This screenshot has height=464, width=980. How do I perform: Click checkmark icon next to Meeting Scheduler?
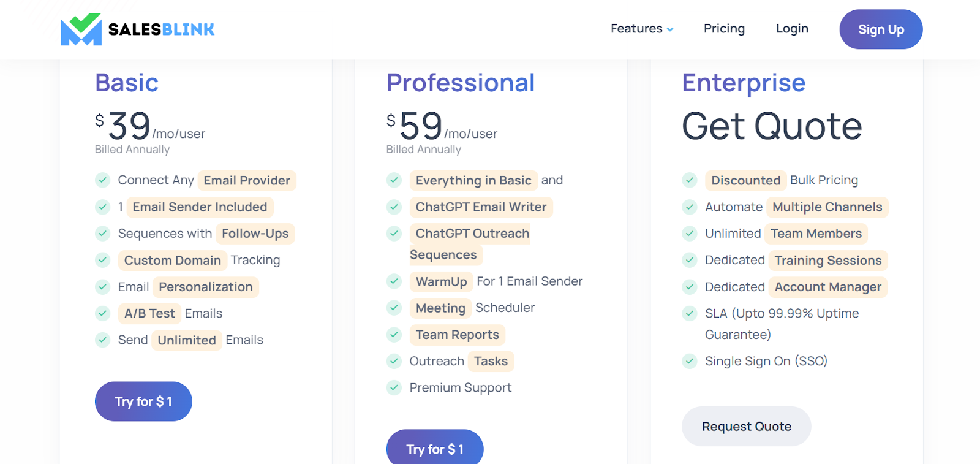coord(394,308)
